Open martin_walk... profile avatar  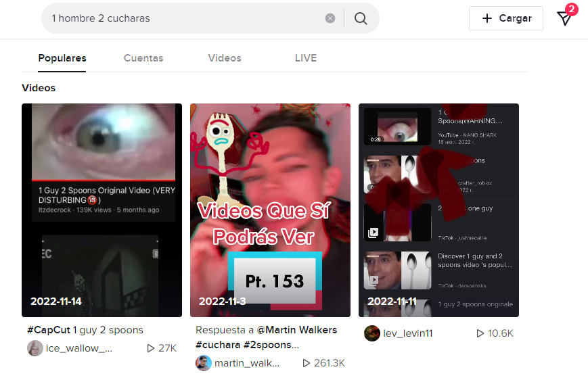[x=203, y=363]
